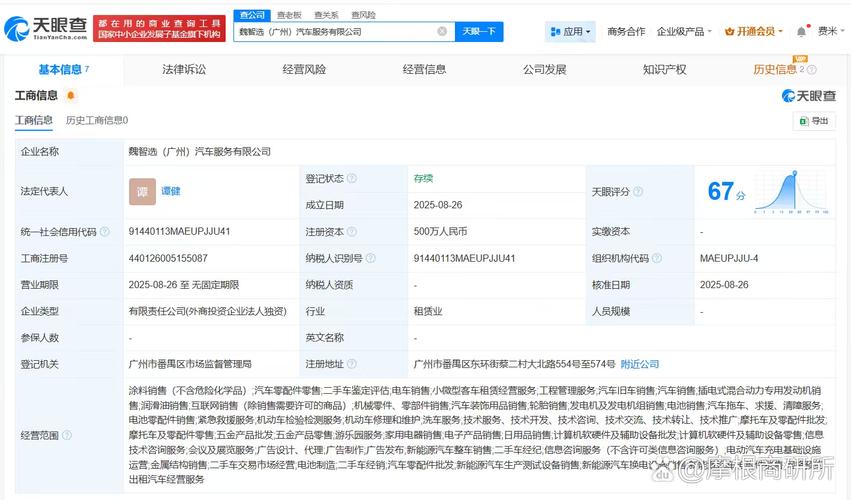This screenshot has width=851, height=500.
Task: Click the 租赁业 industry value
Action: coord(428,312)
